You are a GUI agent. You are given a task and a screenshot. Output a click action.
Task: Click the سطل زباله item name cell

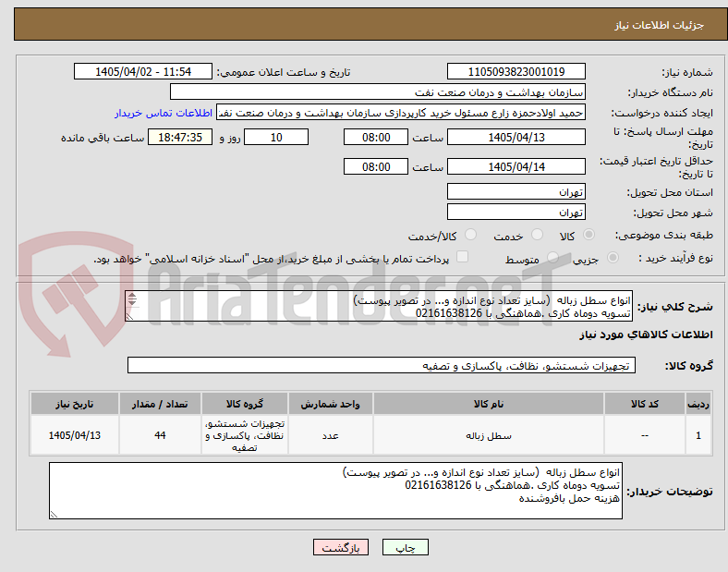pyautogui.click(x=489, y=435)
